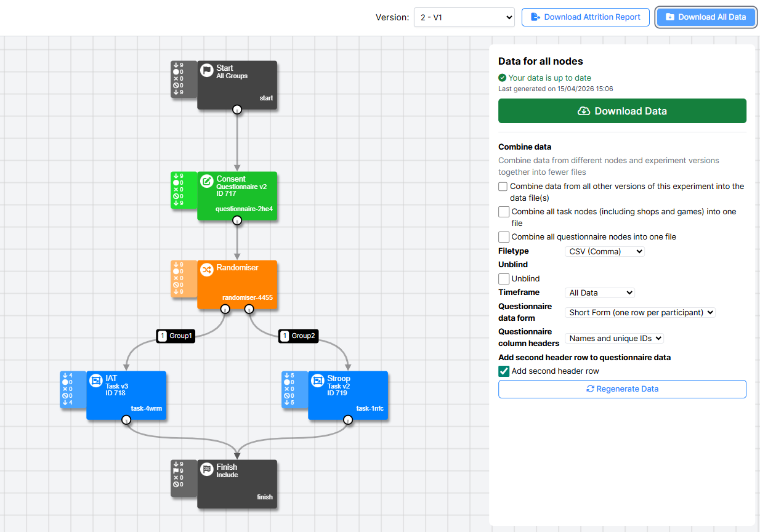Click the green Download Data button
Screen dimensions: 760x532
(x=622, y=111)
